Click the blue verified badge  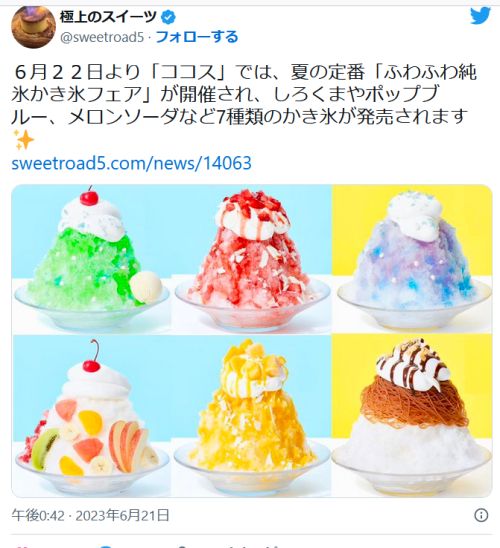(x=168, y=17)
